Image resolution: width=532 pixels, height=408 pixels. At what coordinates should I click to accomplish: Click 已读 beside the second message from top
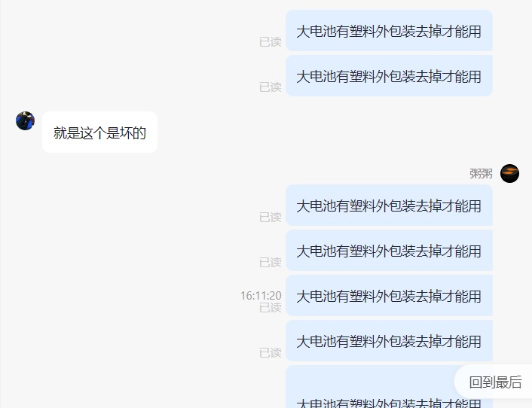[x=271, y=87]
